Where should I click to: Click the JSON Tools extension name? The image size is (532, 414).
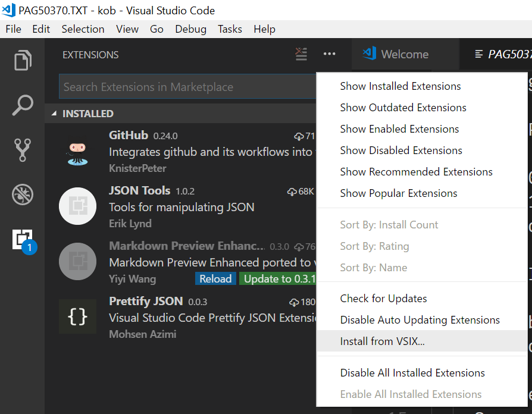pyautogui.click(x=139, y=190)
